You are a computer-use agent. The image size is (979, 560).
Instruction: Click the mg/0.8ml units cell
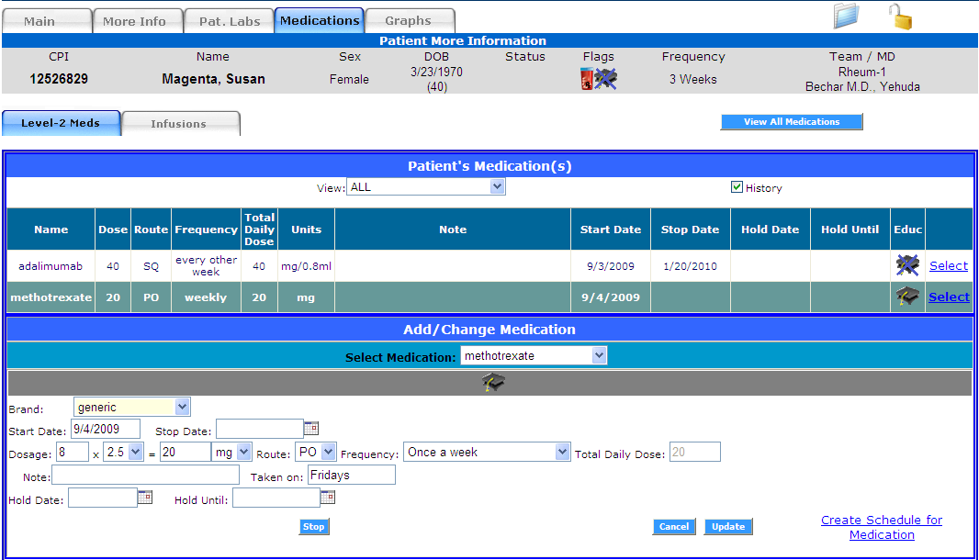point(306,266)
